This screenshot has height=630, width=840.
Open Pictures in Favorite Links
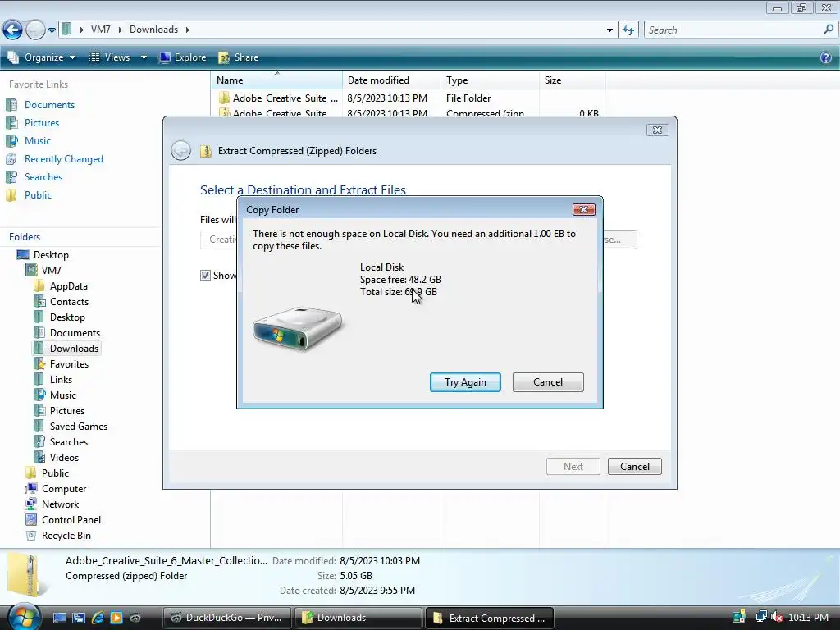41,123
